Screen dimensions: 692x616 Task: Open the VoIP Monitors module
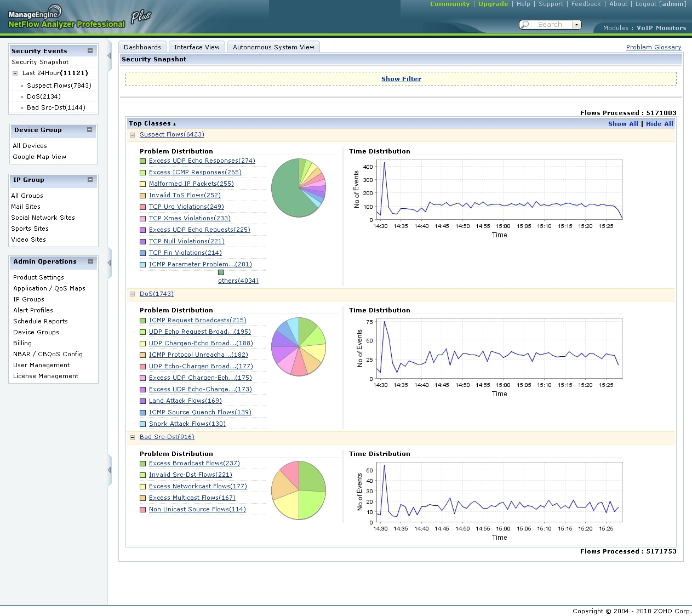(661, 28)
